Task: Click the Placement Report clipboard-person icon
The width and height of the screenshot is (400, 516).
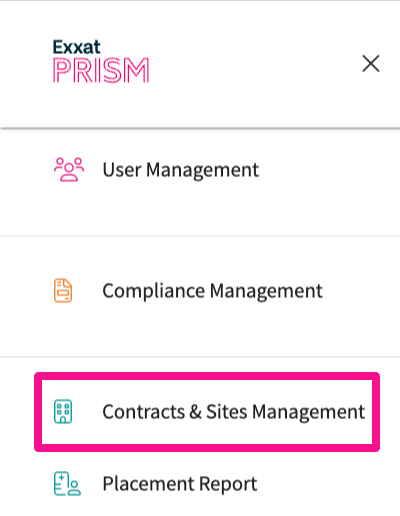Action: [x=67, y=484]
